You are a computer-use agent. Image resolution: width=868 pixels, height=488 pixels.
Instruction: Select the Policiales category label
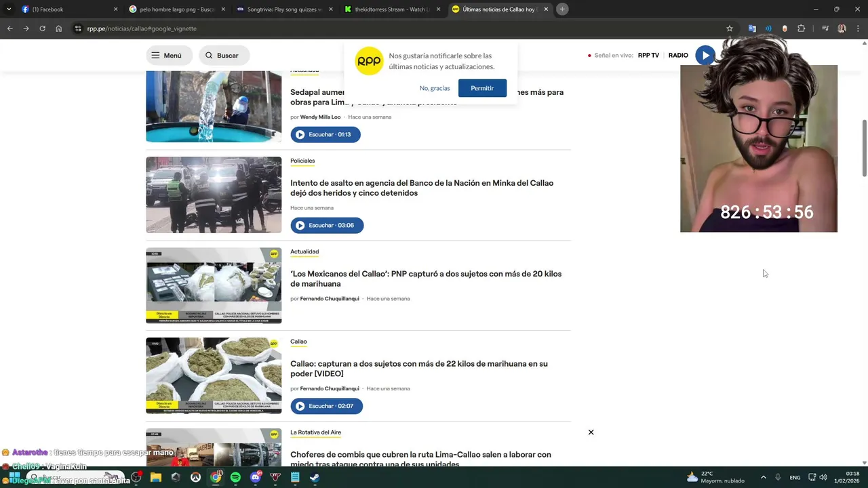(302, 161)
